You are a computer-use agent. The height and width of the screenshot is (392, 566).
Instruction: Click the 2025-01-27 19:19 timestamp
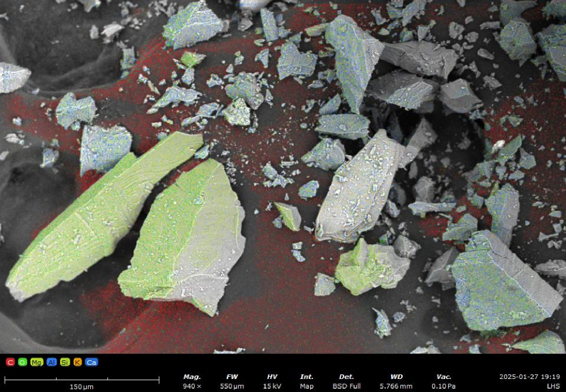(529, 377)
